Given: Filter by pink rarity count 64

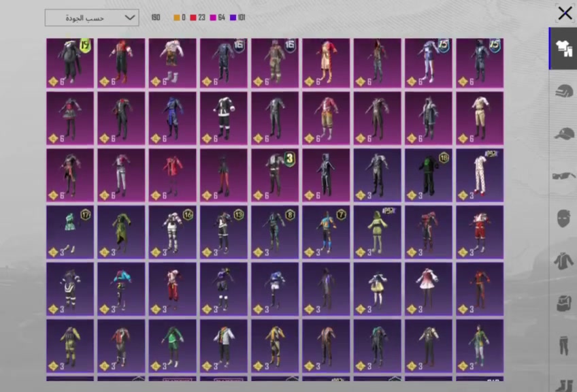Looking at the screenshot, I should (218, 18).
